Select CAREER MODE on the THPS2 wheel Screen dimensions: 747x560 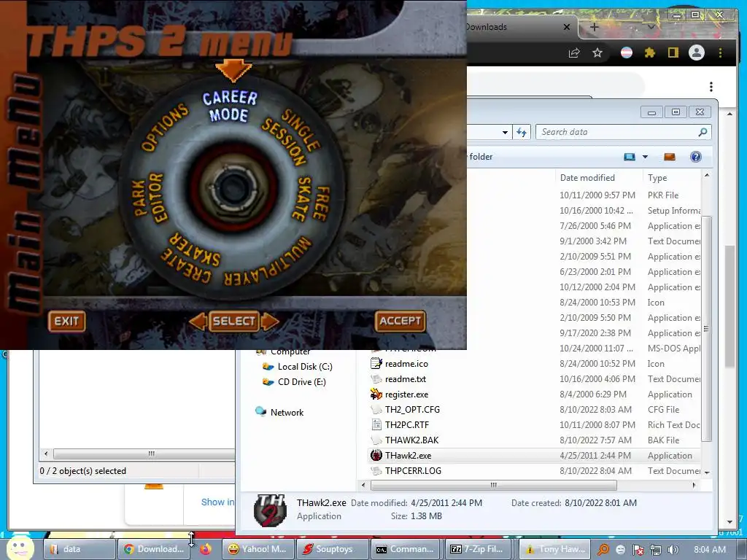coord(230,106)
